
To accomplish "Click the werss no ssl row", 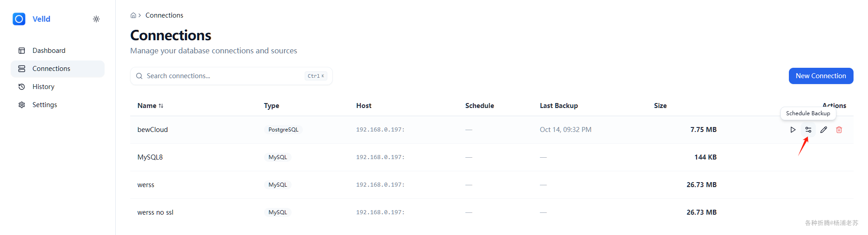I will pos(155,212).
